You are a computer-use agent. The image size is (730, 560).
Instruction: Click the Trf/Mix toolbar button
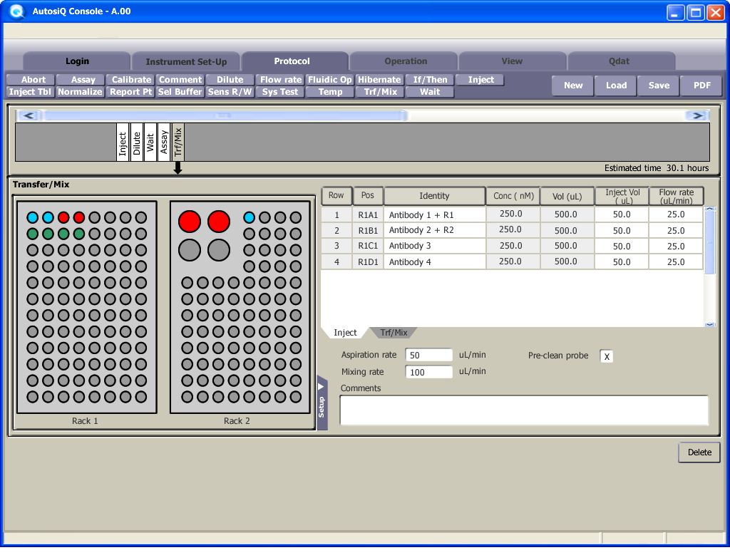[x=381, y=92]
